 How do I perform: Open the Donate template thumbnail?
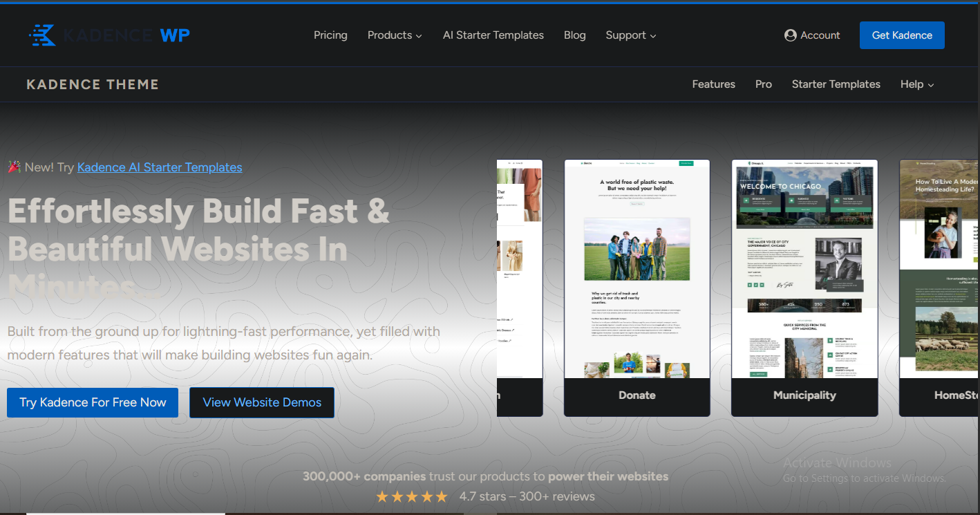pyautogui.click(x=637, y=269)
